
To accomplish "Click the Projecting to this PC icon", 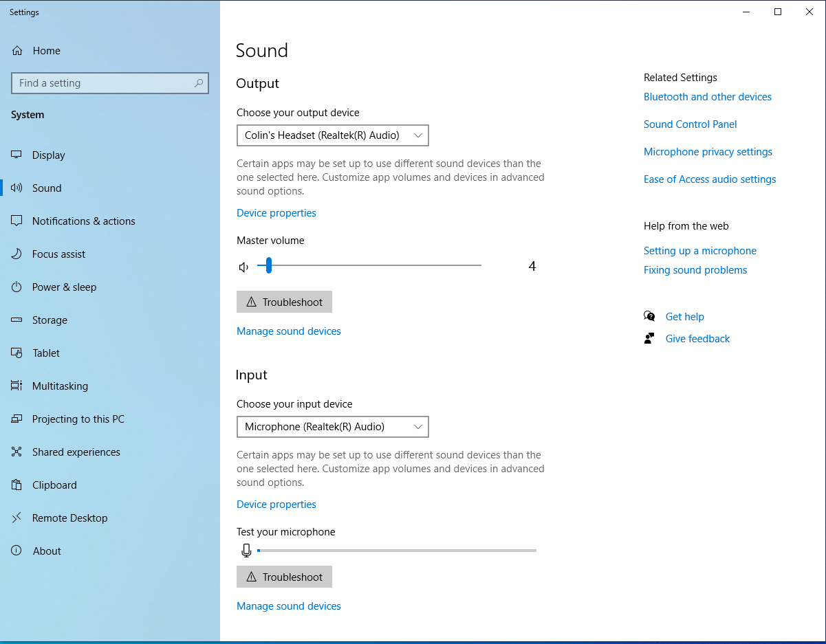I will click(17, 419).
